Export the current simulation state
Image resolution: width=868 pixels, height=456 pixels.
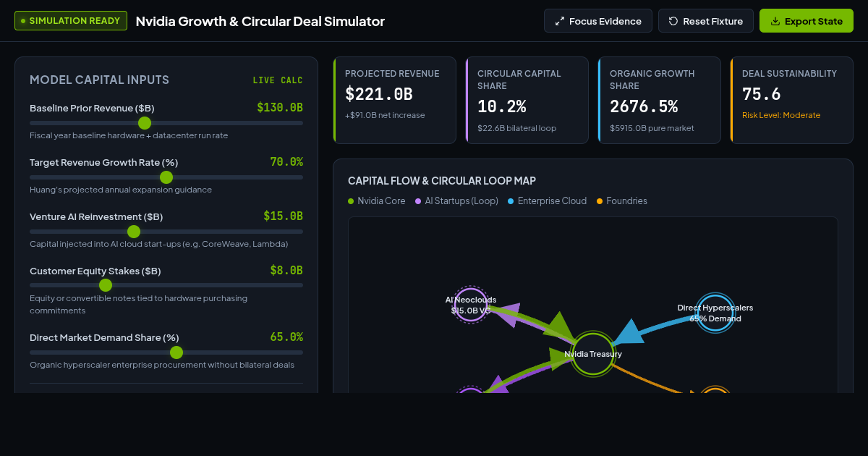[807, 21]
